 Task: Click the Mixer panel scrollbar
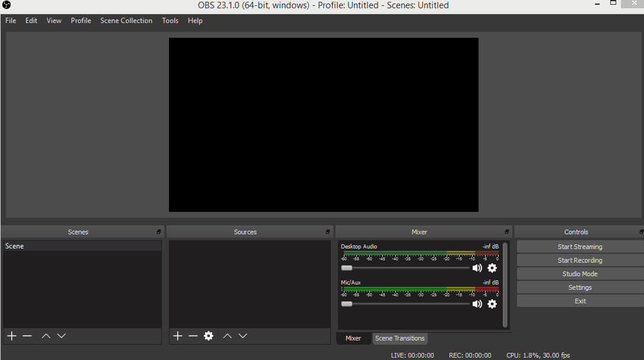[x=505, y=285]
